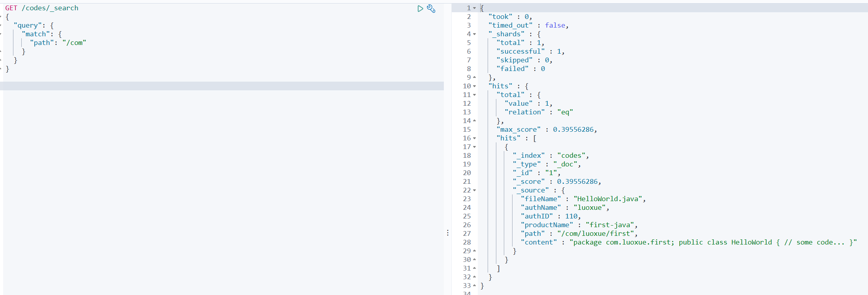The image size is (868, 295).
Task: Click the "query" key in the request
Action: click(x=28, y=25)
